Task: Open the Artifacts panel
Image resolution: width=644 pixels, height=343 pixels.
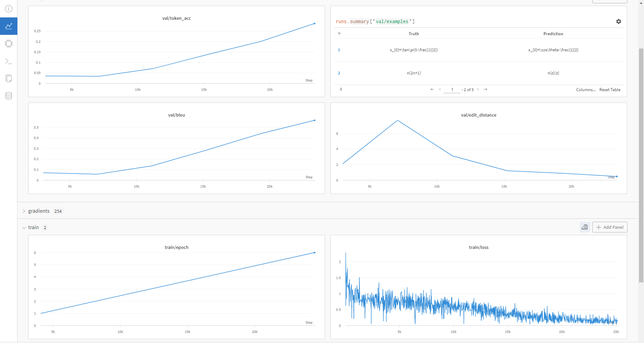Action: 9,96
